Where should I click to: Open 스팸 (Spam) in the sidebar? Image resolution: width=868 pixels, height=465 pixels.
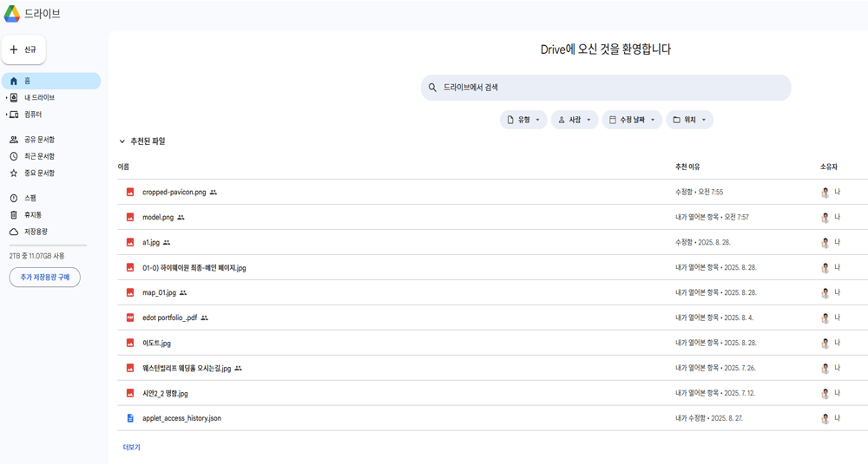30,199
